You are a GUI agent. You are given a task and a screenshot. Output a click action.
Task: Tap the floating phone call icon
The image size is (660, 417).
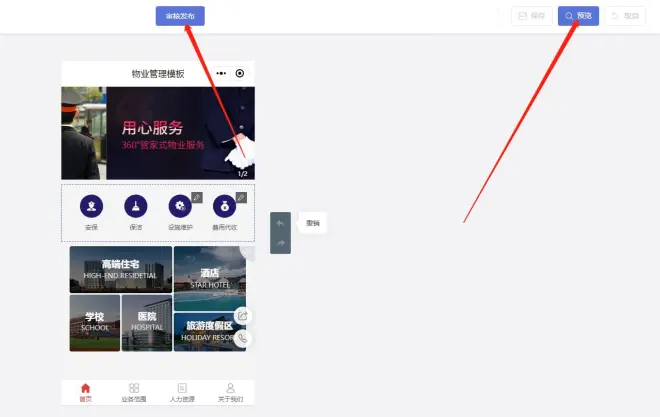(242, 338)
